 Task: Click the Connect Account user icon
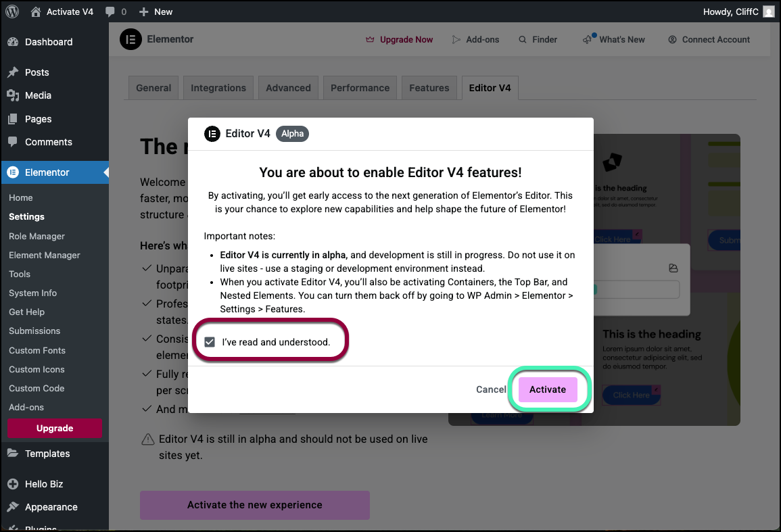(x=672, y=40)
